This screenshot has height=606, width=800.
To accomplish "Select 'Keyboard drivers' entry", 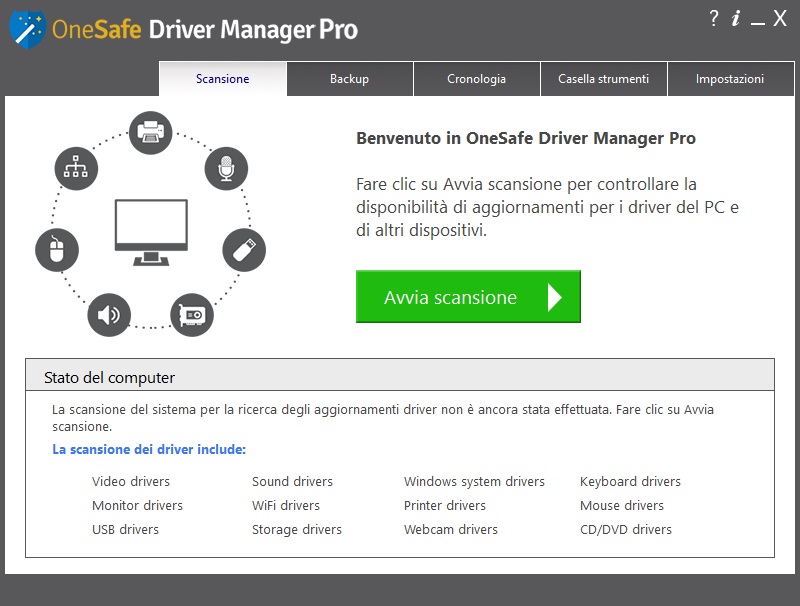I will click(631, 482).
